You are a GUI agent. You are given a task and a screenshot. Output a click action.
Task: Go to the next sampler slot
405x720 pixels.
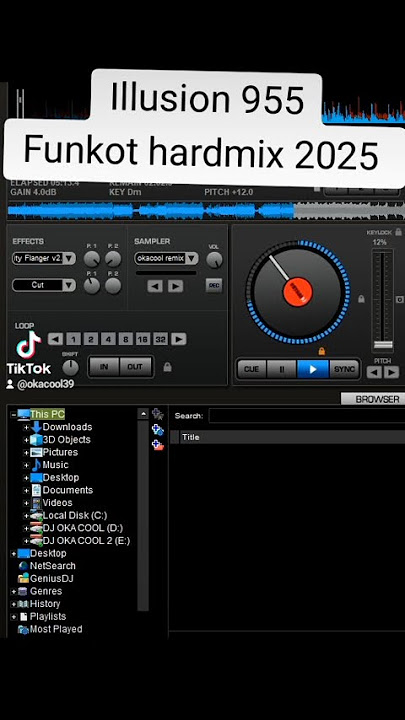(x=175, y=286)
